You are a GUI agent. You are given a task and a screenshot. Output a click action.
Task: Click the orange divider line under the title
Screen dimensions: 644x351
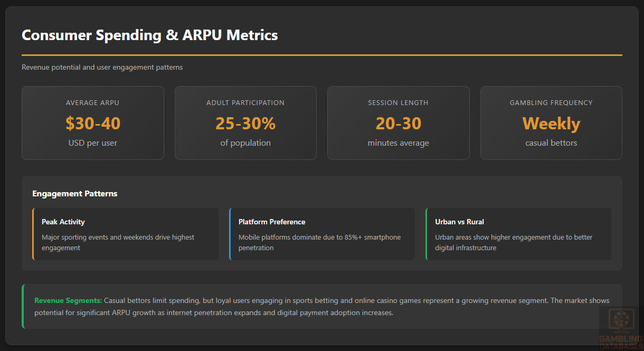tap(321, 55)
